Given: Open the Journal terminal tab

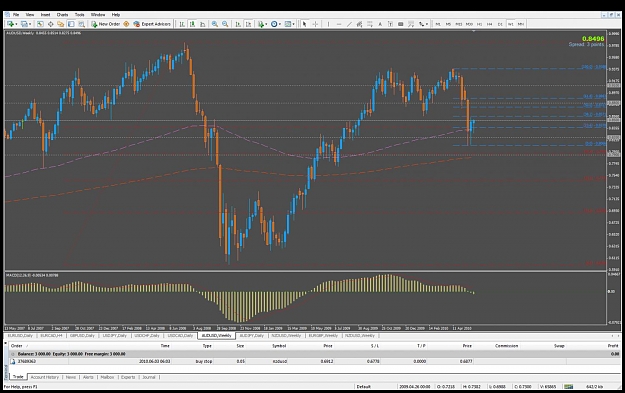Looking at the screenshot, I should pos(149,377).
